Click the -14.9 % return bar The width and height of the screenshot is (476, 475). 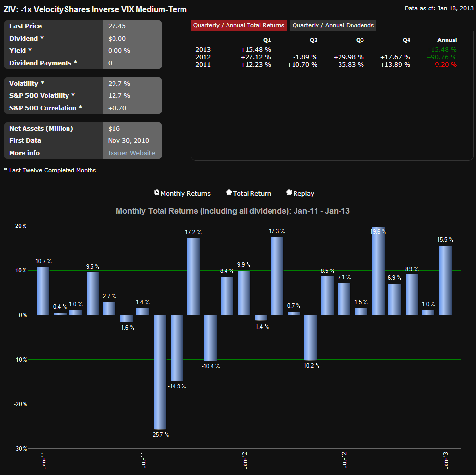(177, 347)
